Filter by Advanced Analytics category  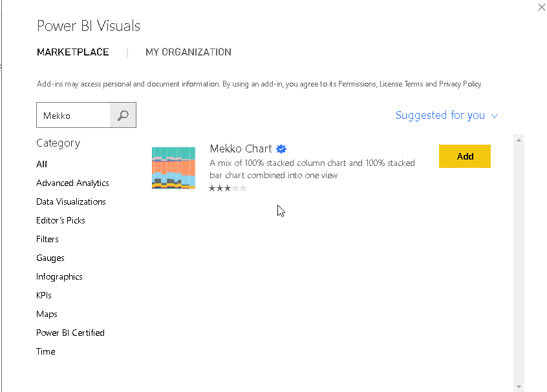[72, 183]
